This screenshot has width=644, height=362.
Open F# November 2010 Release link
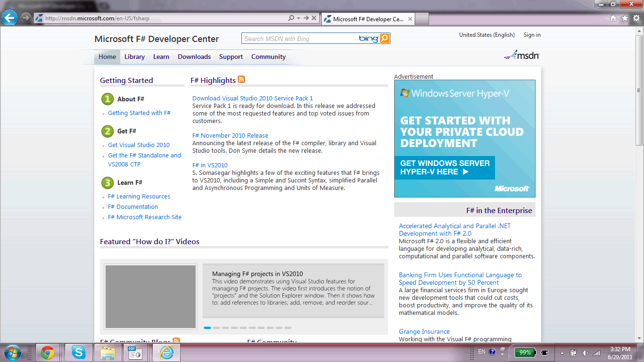tap(230, 136)
